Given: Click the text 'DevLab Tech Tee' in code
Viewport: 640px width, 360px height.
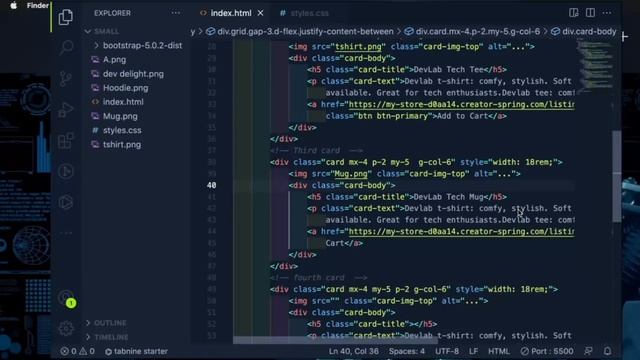Looking at the screenshot, I should (449, 70).
